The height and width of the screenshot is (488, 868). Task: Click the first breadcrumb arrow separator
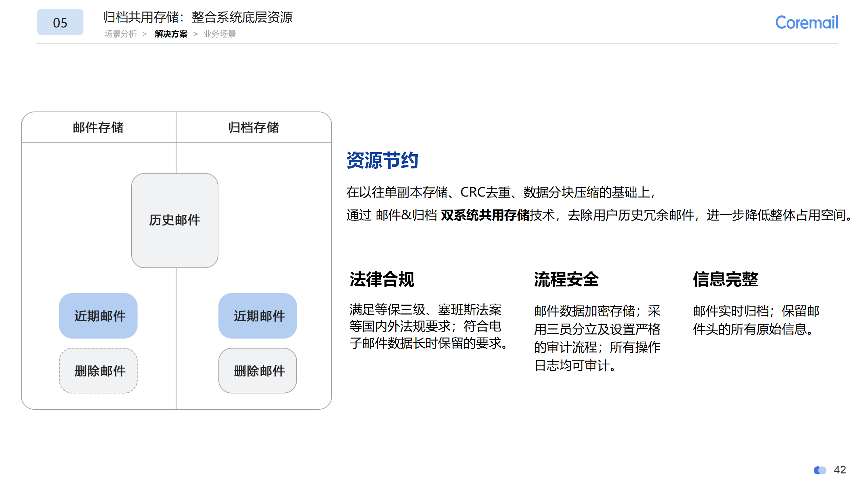point(145,34)
